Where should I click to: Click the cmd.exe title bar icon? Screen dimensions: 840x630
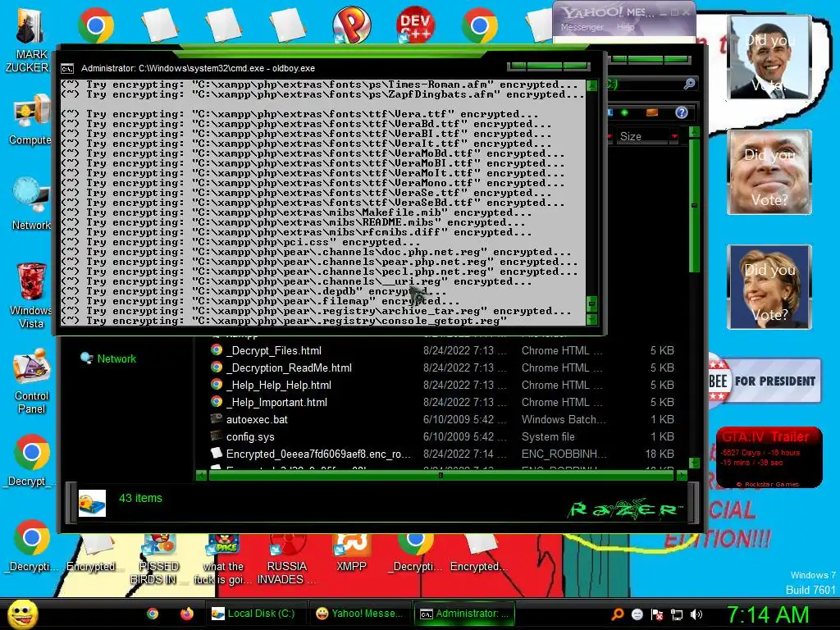point(67,69)
